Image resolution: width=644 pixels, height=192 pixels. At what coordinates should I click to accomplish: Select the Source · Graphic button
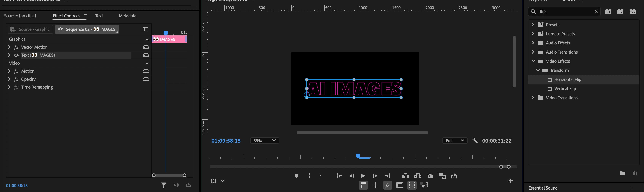pyautogui.click(x=30, y=29)
